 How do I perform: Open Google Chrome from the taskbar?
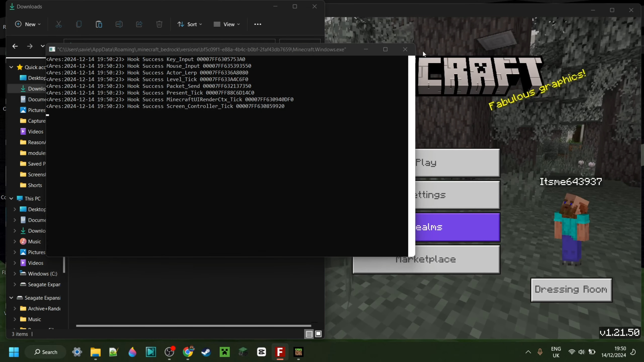click(x=188, y=352)
